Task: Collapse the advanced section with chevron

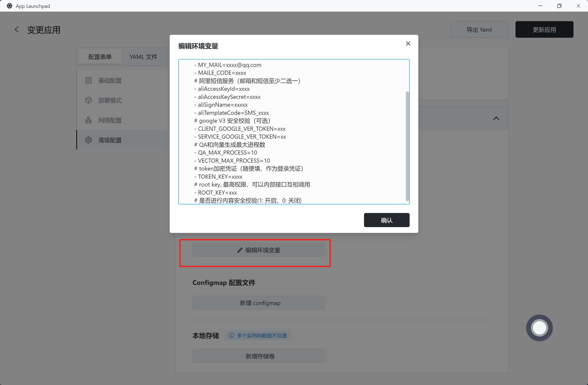Action: pos(496,118)
